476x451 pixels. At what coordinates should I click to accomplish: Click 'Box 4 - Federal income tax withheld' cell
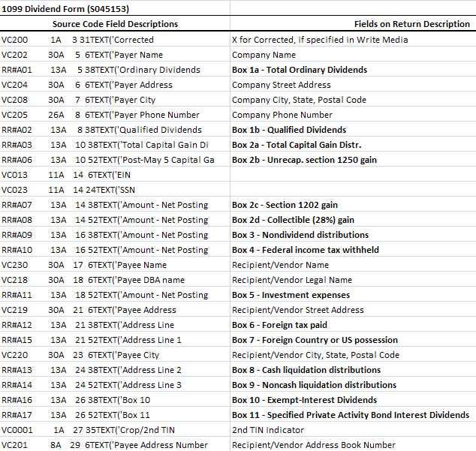click(353, 250)
